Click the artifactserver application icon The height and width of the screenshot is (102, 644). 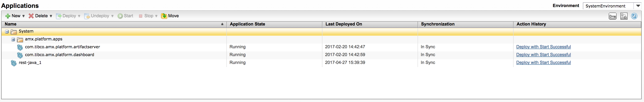(20, 47)
